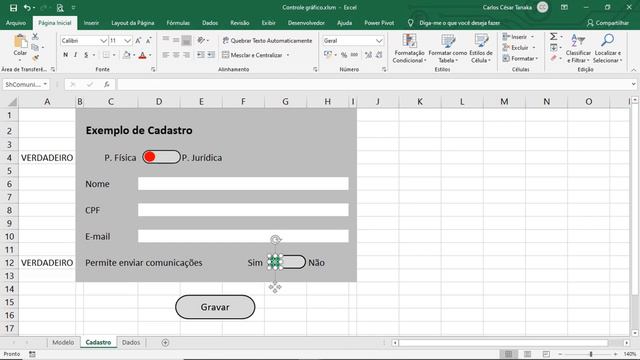
Task: Toggle bold formatting (N)
Action: (65, 55)
